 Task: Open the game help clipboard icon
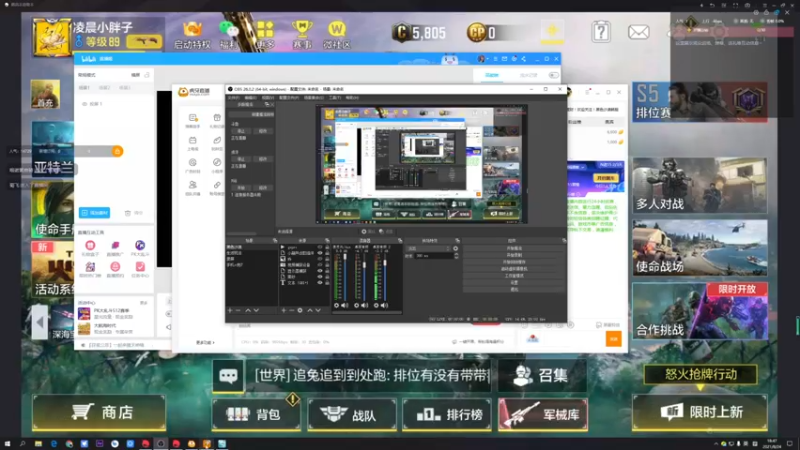pyautogui.click(x=601, y=32)
